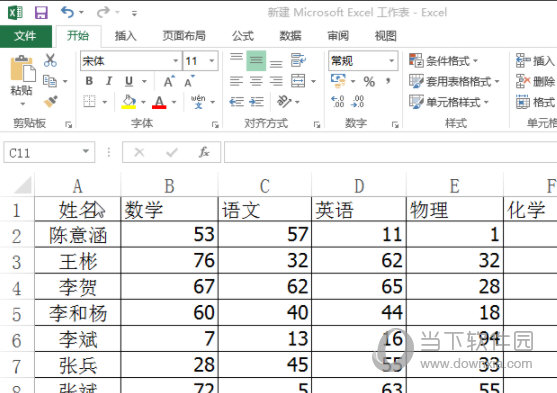Screen dimensions: 557x393
Task: Toggle Underline formatting
Action: (129, 81)
